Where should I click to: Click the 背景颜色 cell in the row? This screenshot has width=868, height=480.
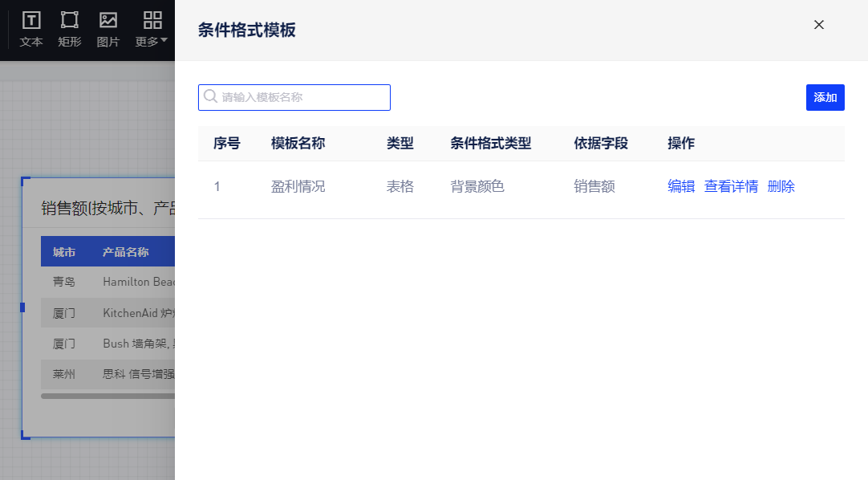tap(477, 186)
